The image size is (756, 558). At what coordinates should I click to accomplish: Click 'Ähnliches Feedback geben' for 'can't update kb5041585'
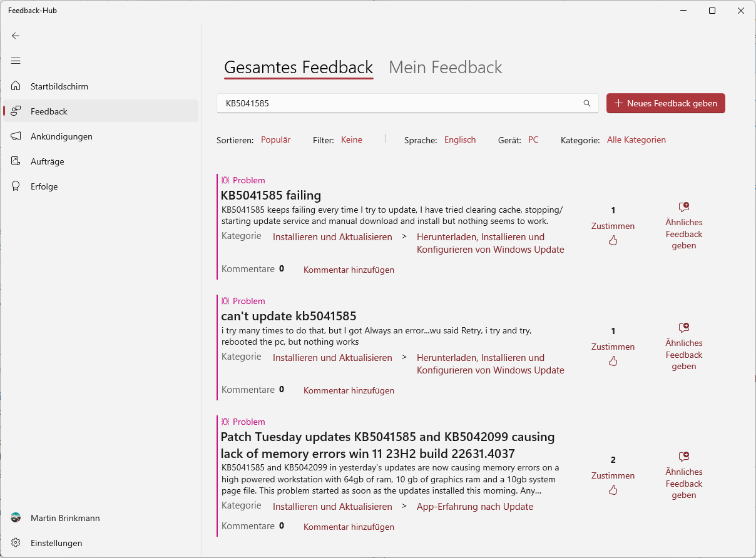click(x=684, y=355)
